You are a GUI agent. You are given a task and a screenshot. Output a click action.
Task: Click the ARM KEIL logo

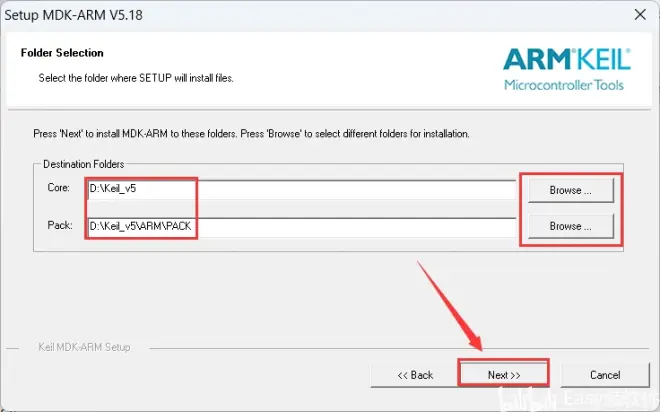(566, 69)
